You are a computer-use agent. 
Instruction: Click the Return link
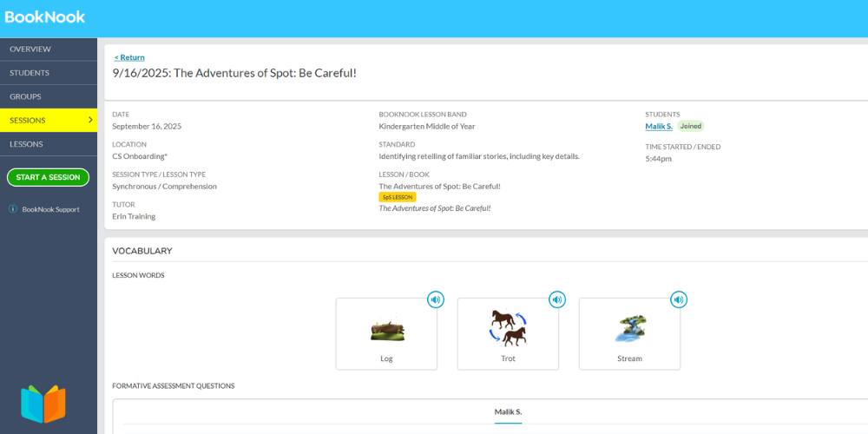pyautogui.click(x=129, y=57)
